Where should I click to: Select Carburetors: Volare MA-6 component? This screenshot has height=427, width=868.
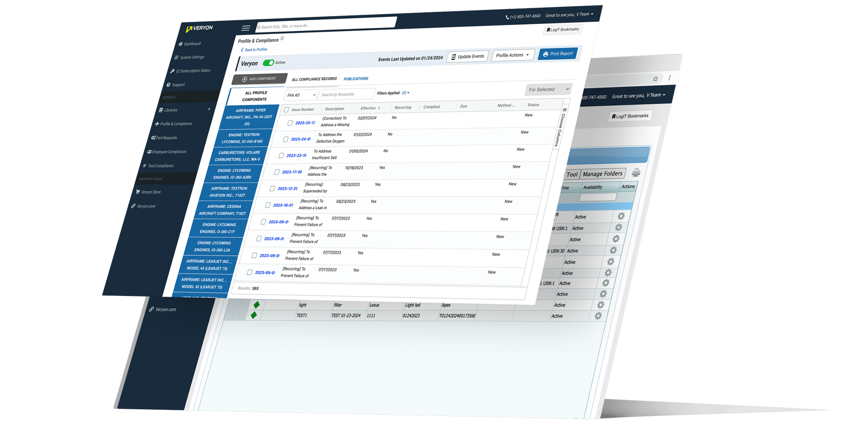point(238,156)
